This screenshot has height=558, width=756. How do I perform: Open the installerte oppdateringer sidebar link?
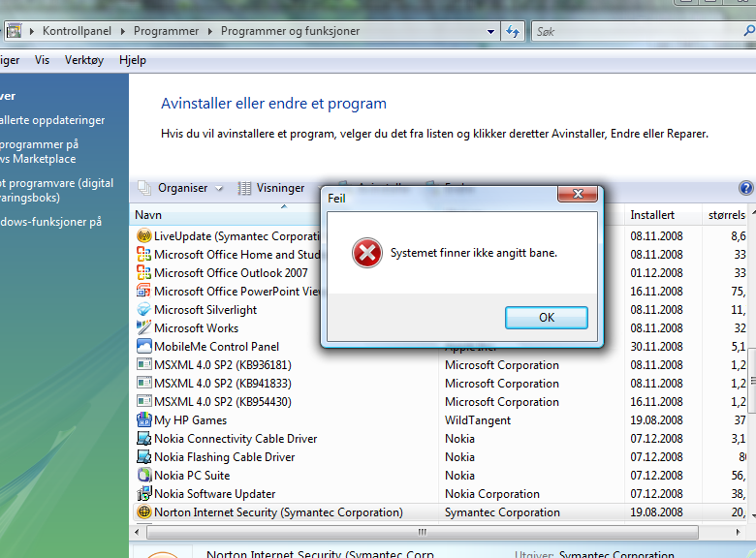[x=52, y=120]
